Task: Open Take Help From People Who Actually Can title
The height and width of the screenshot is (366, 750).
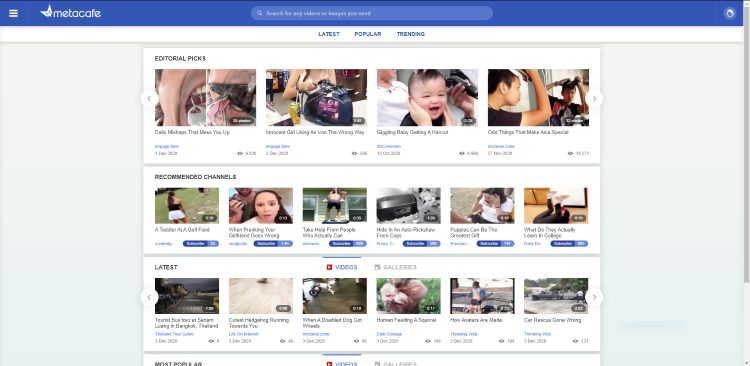Action: click(x=330, y=233)
